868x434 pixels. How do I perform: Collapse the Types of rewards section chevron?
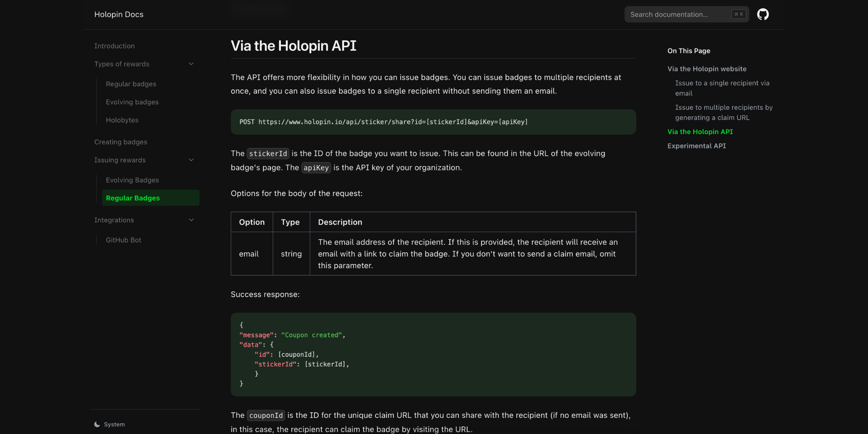[191, 64]
